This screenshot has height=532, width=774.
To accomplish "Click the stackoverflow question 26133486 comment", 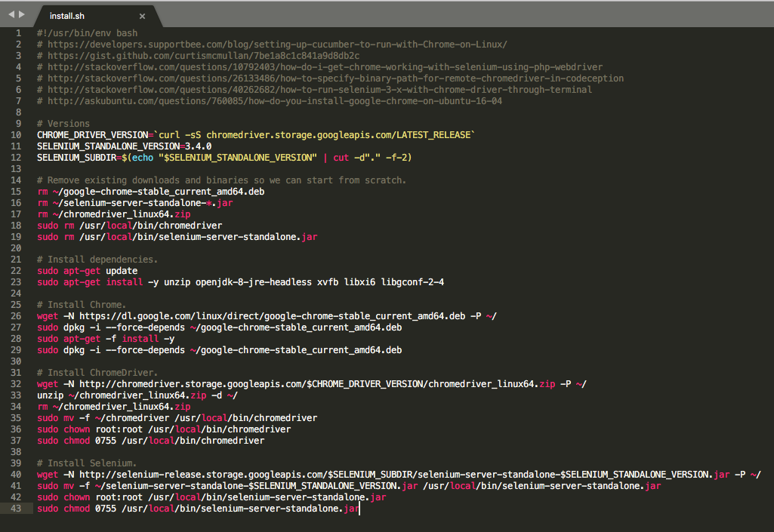I will (x=330, y=78).
